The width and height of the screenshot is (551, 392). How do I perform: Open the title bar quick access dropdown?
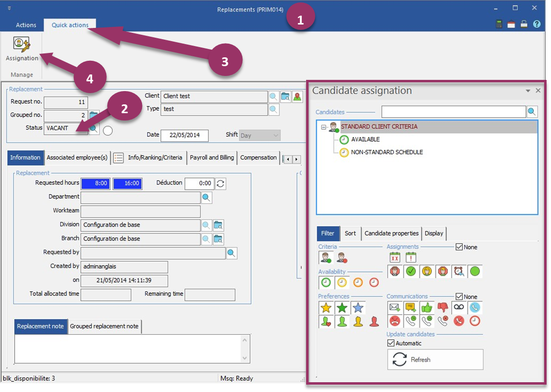point(9,8)
